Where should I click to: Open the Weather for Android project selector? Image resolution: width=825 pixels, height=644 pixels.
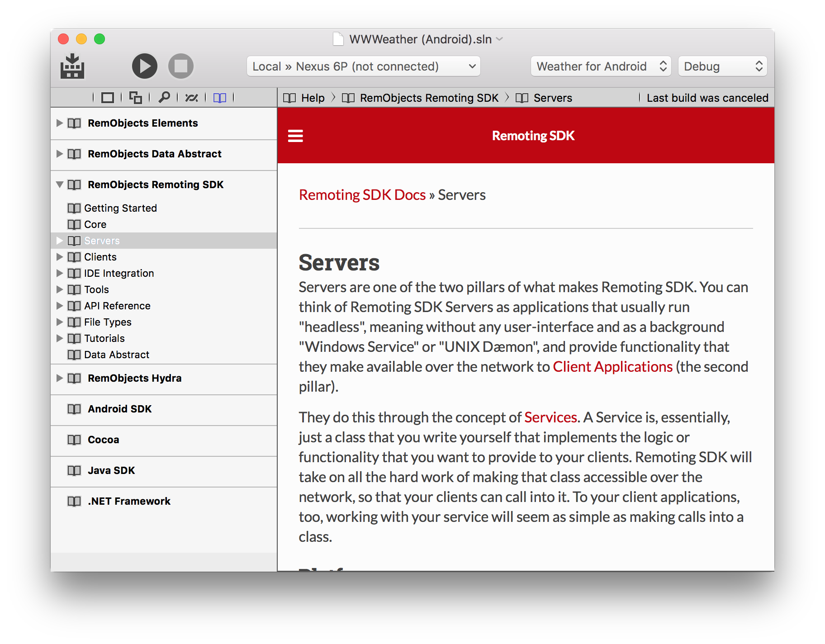tap(601, 66)
